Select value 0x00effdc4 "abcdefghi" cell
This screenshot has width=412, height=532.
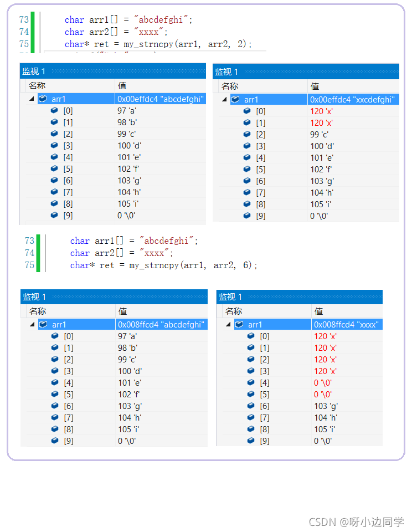point(161,99)
